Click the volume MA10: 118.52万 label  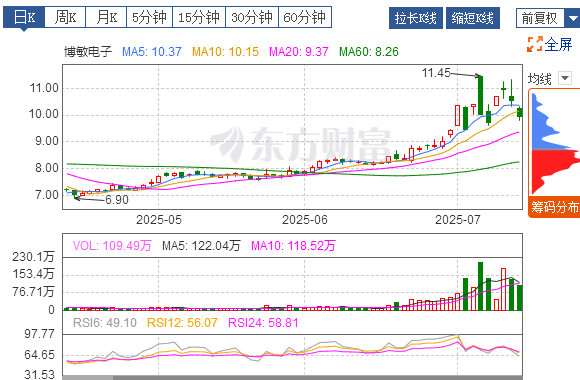coord(293,246)
